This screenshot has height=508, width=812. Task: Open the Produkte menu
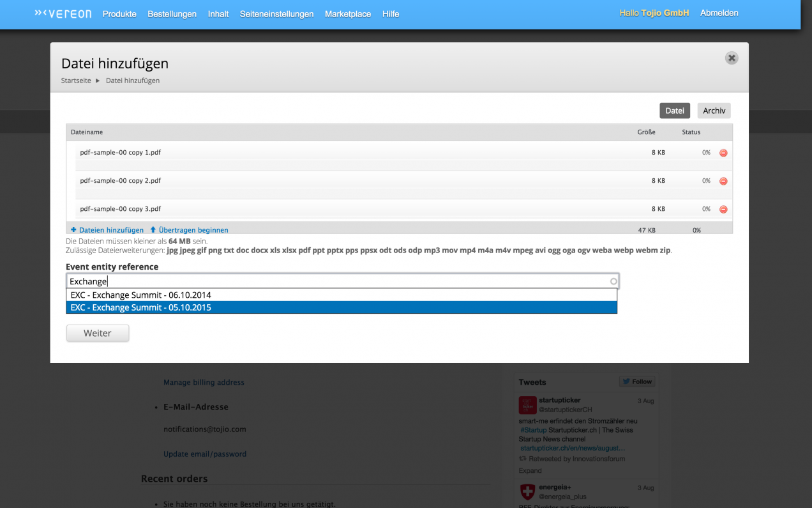coord(119,14)
